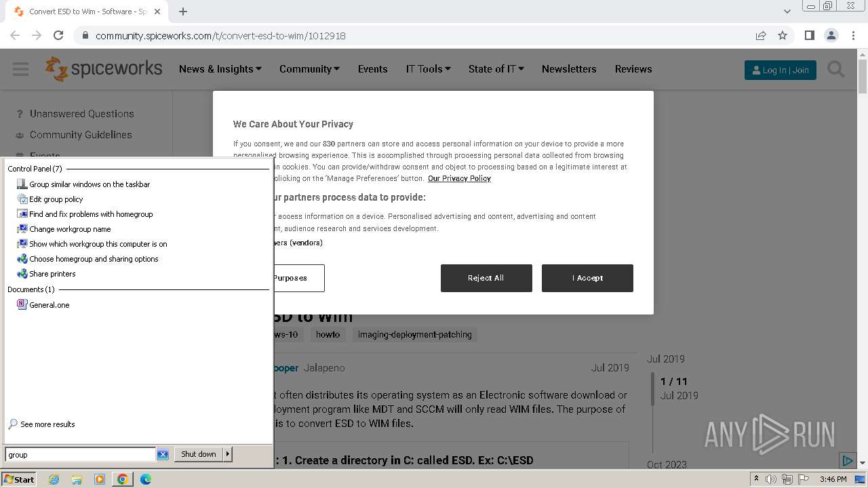Clear the search box with the X

(x=163, y=455)
